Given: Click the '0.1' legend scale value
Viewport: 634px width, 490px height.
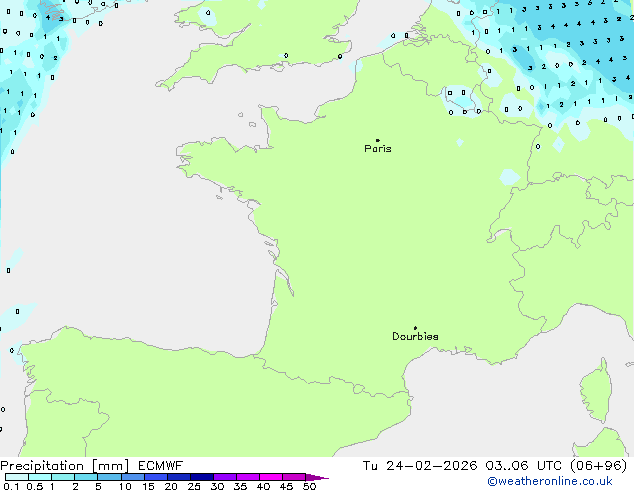Looking at the screenshot, I should (11, 486).
